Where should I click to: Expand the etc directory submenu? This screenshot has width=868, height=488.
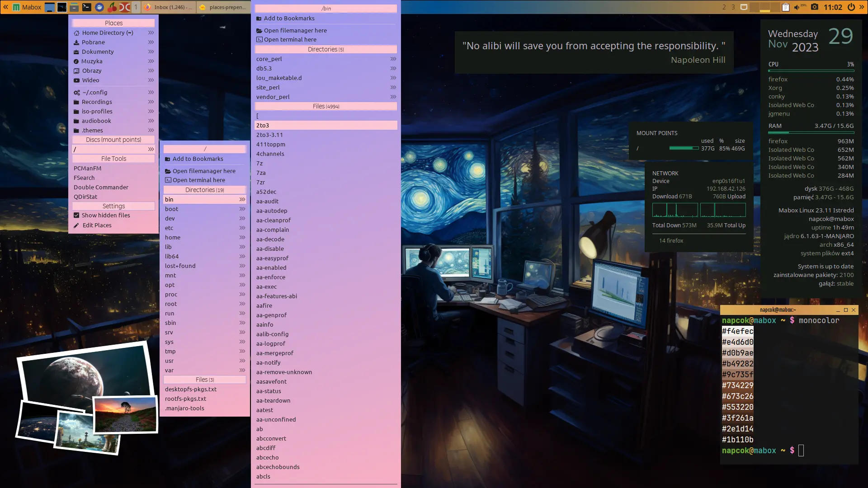(204, 228)
